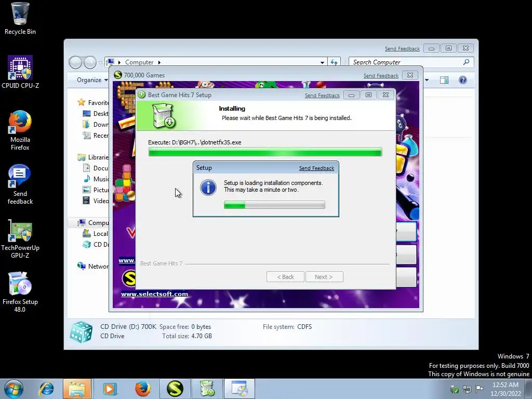Screen dimensions: 532x399
Task: Click the disabled Back button in setup
Action: click(x=285, y=277)
